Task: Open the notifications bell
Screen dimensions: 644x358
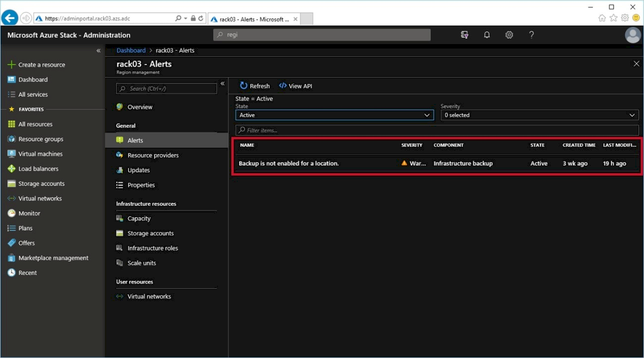Action: pos(487,35)
